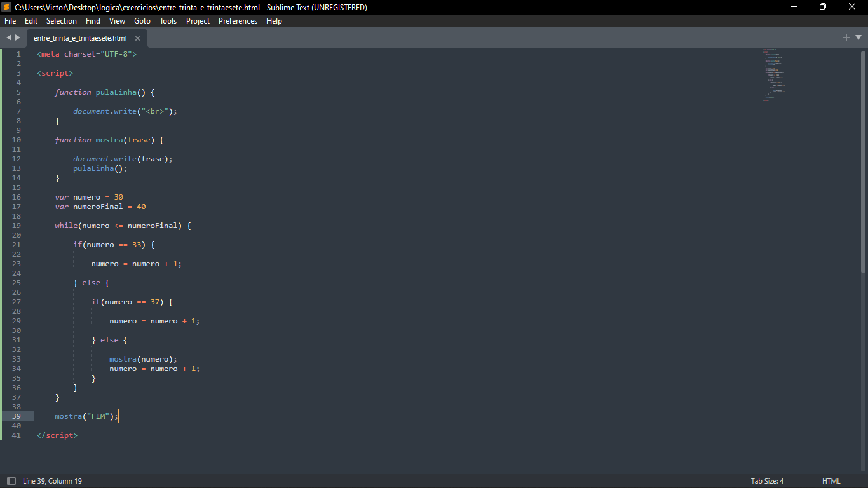Restore down the Sublime Text window
The width and height of the screenshot is (868, 488).
823,7
